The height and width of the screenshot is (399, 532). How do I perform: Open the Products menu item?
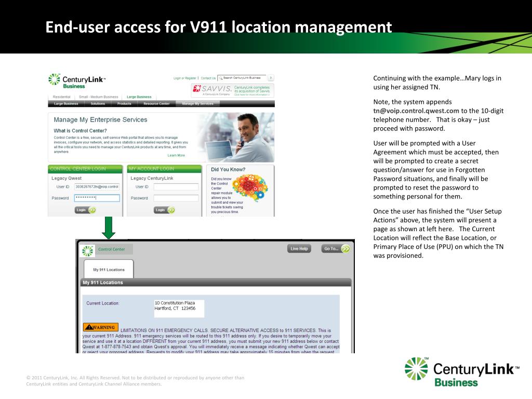(x=124, y=104)
